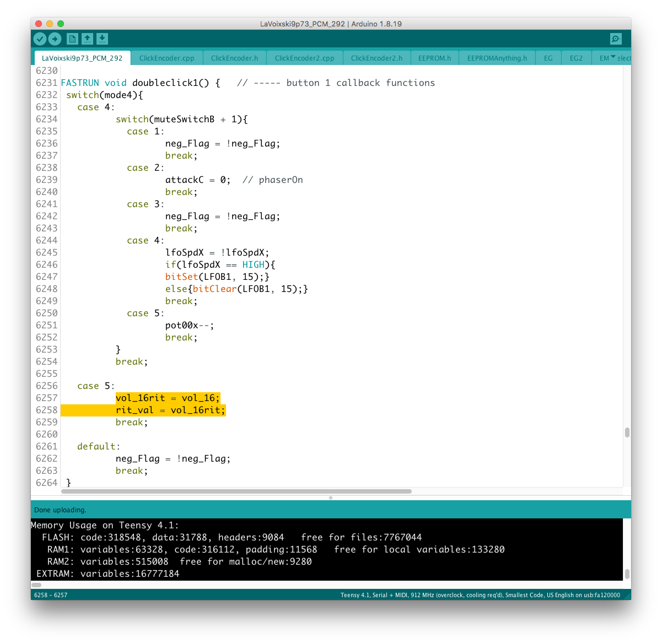Click the highlighted rit_val assignment line
Screen dimensions: 662x644
pos(170,410)
